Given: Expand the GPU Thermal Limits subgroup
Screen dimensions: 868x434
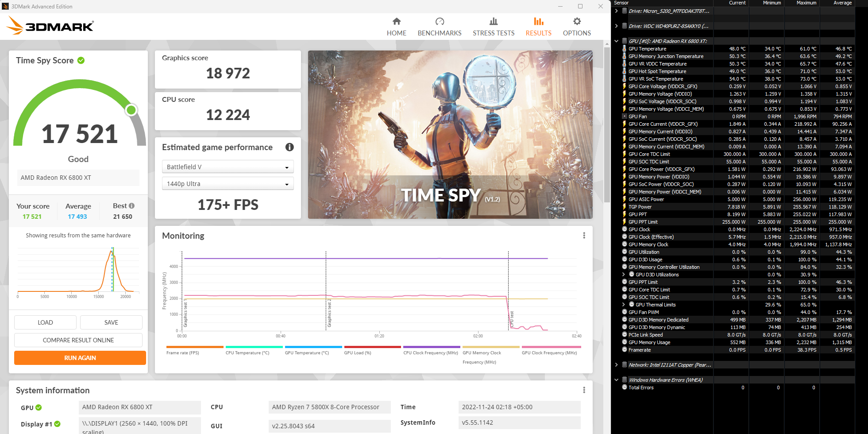Looking at the screenshot, I should (624, 305).
